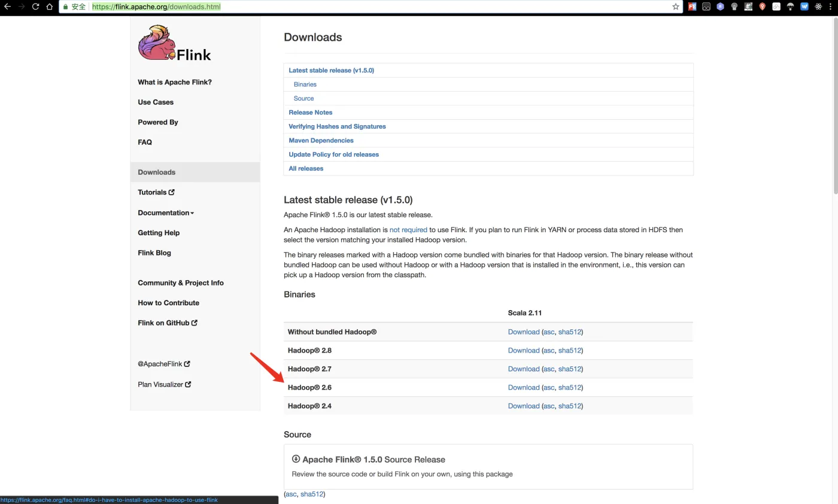Screen dimensions: 838x504
Task: Click the page vertical scrollbar
Action: [834, 105]
